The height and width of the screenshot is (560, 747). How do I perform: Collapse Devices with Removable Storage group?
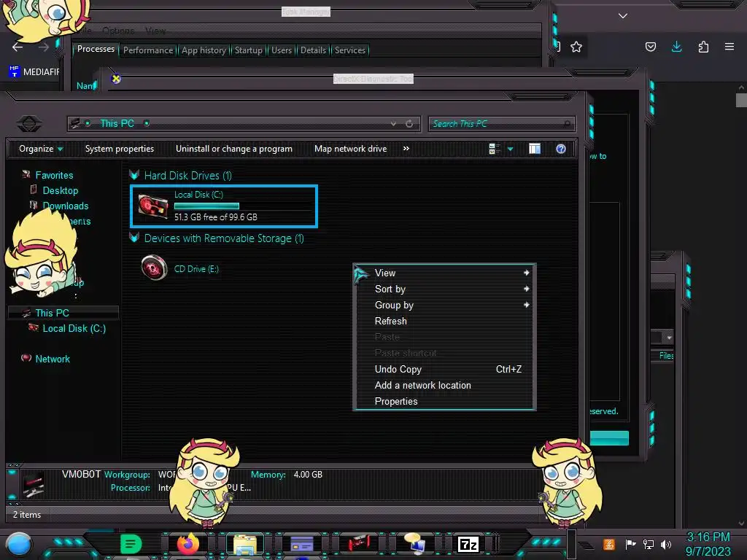pyautogui.click(x=134, y=238)
